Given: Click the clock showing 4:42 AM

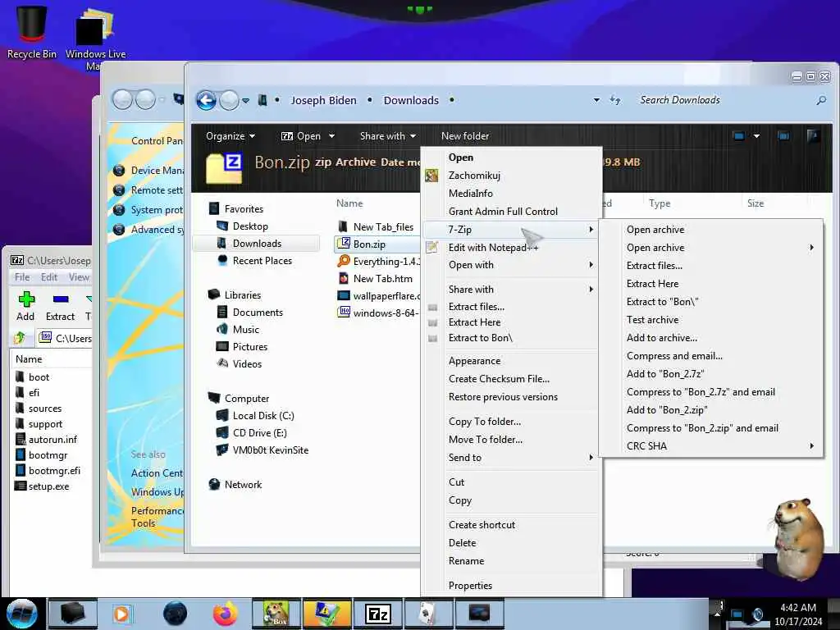Looking at the screenshot, I should click(x=797, y=608).
